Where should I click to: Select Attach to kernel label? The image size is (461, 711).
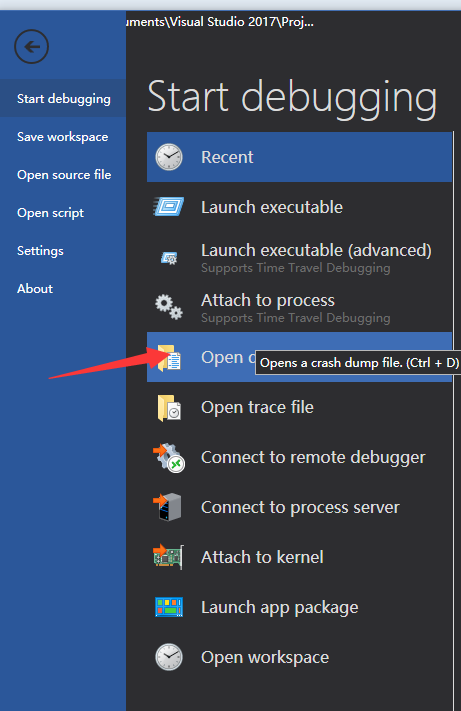[262, 557]
